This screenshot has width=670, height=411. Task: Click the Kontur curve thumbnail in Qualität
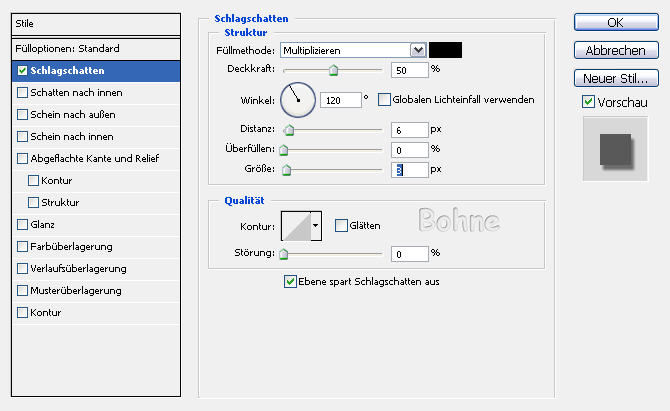[296, 226]
